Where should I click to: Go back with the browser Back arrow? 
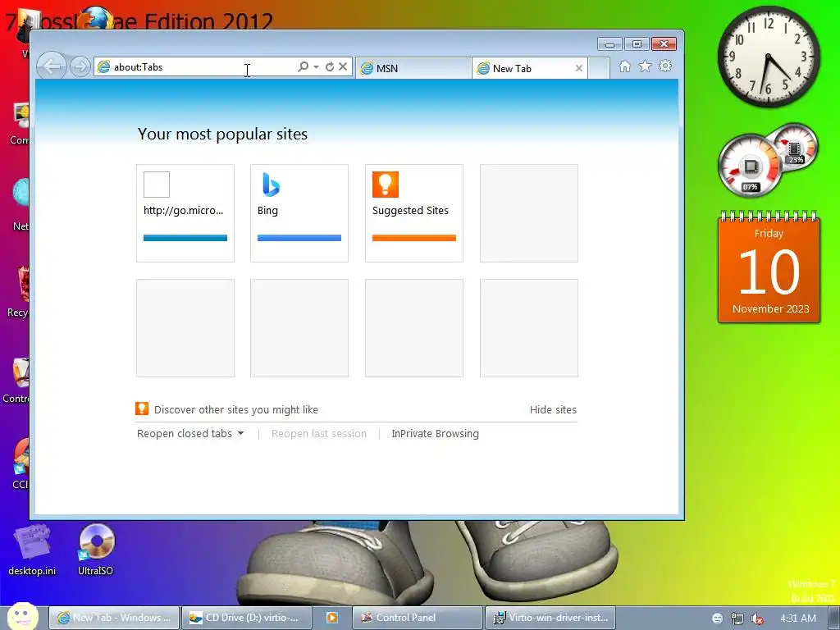(52, 66)
